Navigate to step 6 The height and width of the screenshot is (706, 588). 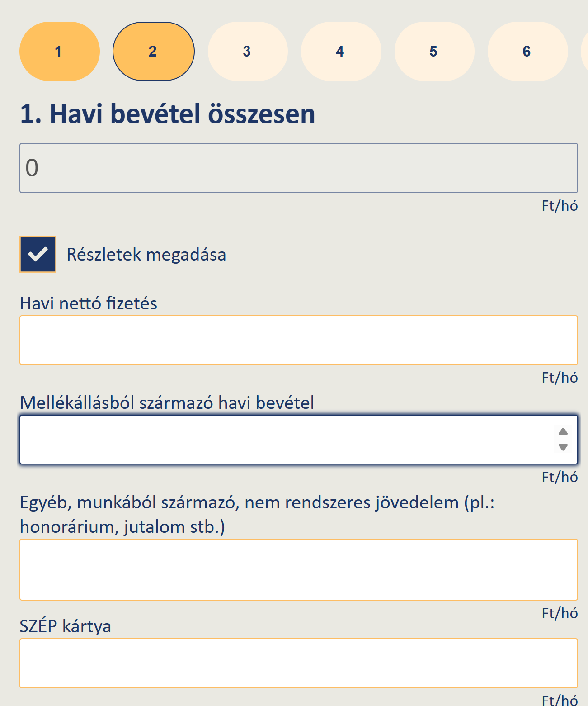(x=527, y=52)
